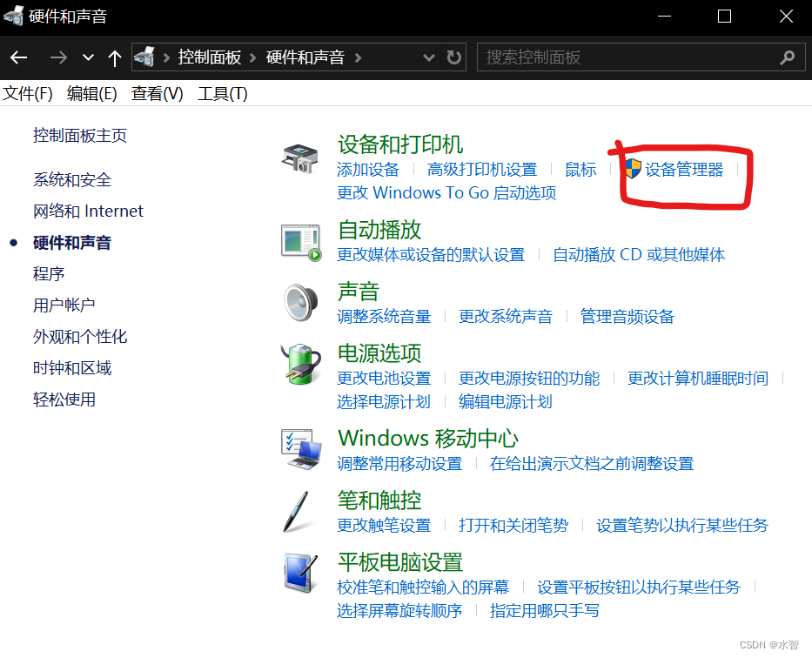Open the Windows Mobility Center laptop icon

tap(301, 448)
